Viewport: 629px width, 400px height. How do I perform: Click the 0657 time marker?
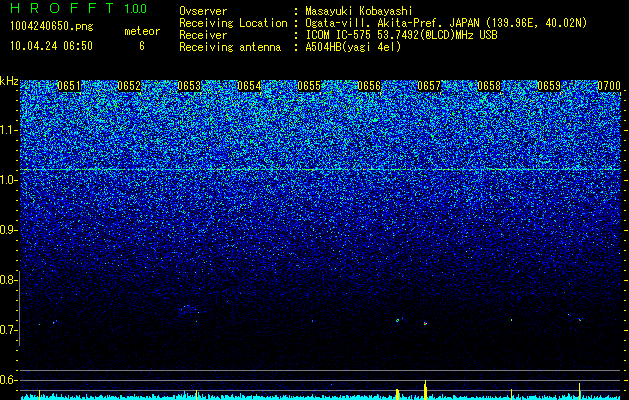(429, 86)
